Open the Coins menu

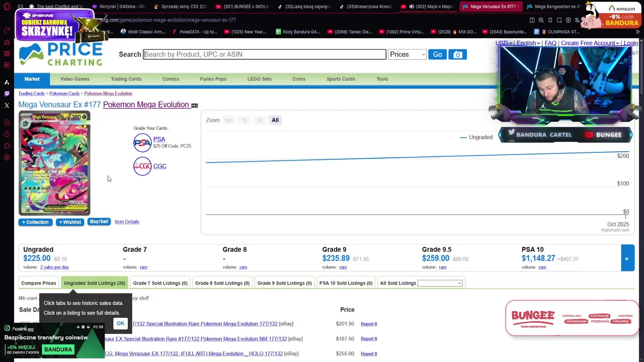pyautogui.click(x=299, y=79)
